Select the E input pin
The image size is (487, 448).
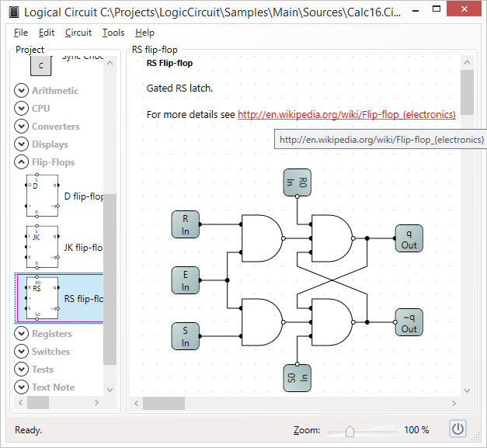(186, 280)
